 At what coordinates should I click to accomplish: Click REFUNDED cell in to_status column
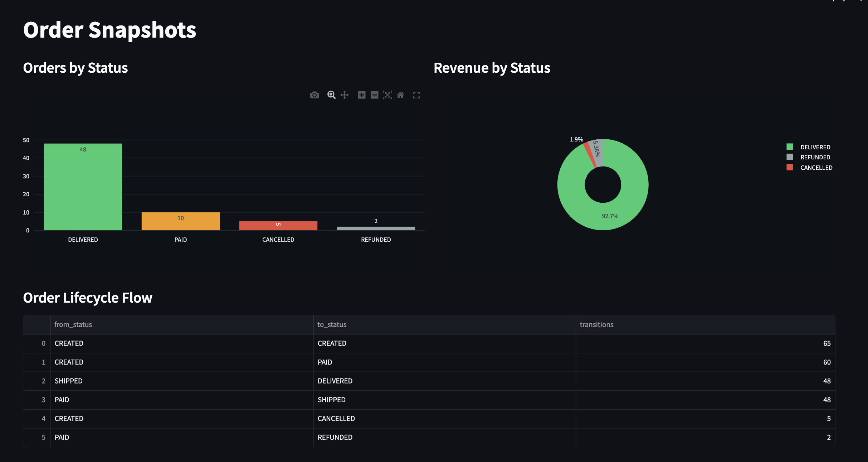point(444,437)
